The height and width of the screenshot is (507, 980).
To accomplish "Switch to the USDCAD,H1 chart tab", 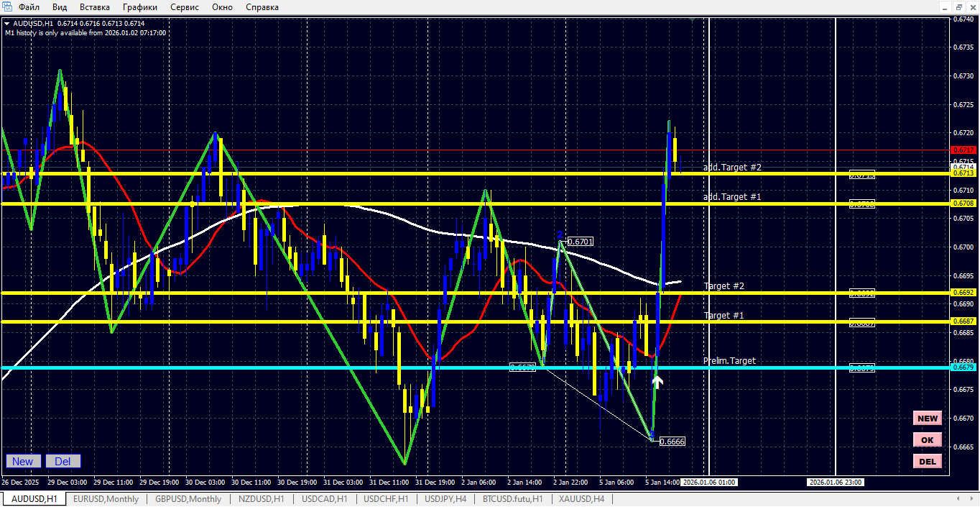I will 324,498.
